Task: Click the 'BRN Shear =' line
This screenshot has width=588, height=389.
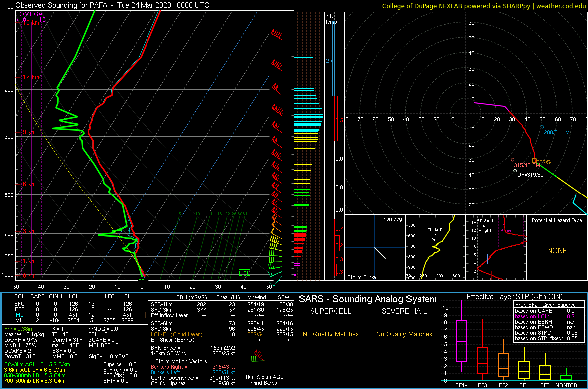Action: (x=192, y=348)
